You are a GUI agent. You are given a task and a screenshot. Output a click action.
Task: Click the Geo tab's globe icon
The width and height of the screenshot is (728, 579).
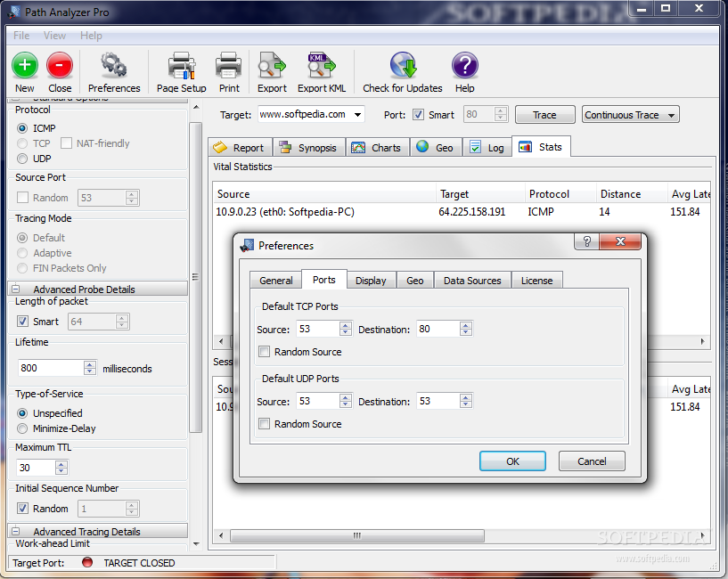coord(422,147)
